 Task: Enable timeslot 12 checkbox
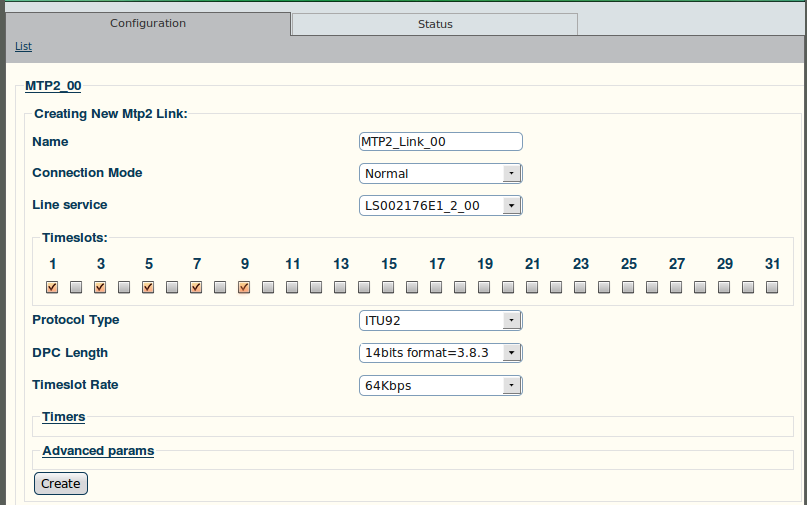pos(316,287)
